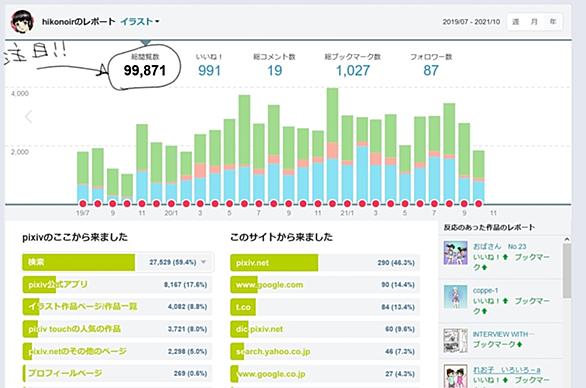Click the hikonoir profile avatar
The width and height of the screenshot is (586, 388).
[22, 22]
